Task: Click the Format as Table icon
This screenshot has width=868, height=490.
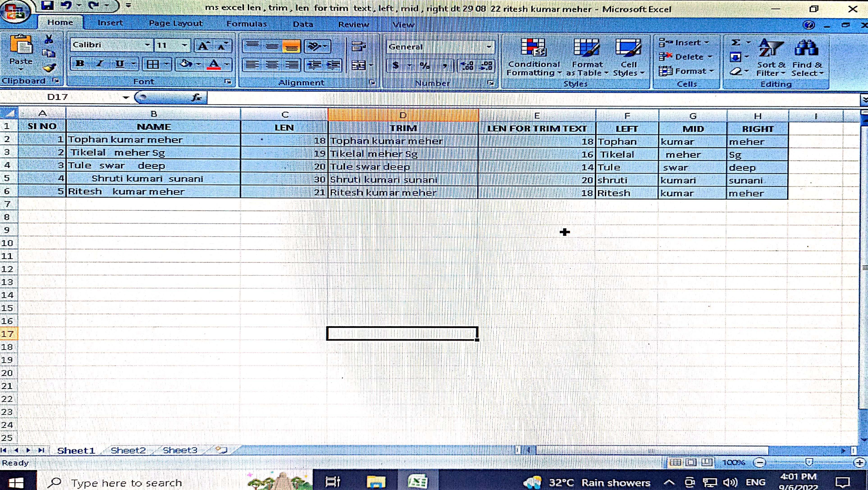Action: tap(587, 57)
